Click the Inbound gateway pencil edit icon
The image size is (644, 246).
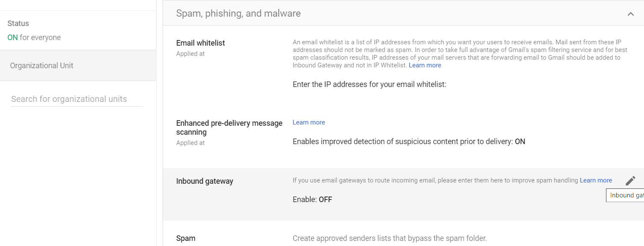(630, 181)
